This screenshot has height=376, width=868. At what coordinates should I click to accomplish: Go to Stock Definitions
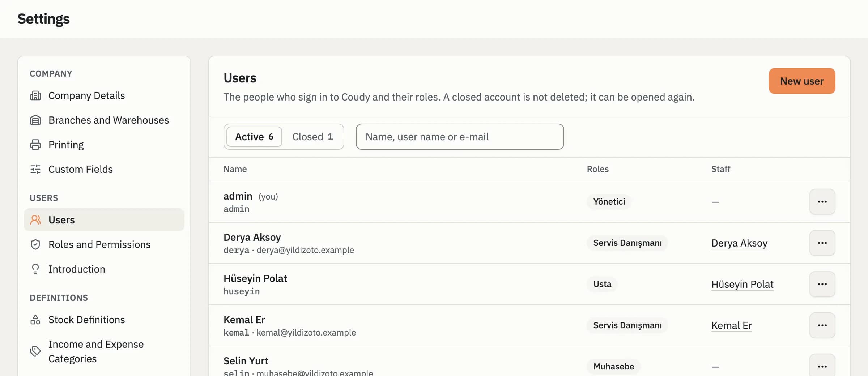[104, 320]
